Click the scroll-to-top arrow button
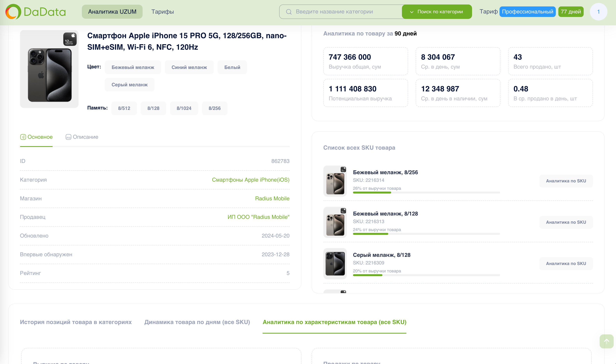The width and height of the screenshot is (616, 364). click(606, 341)
